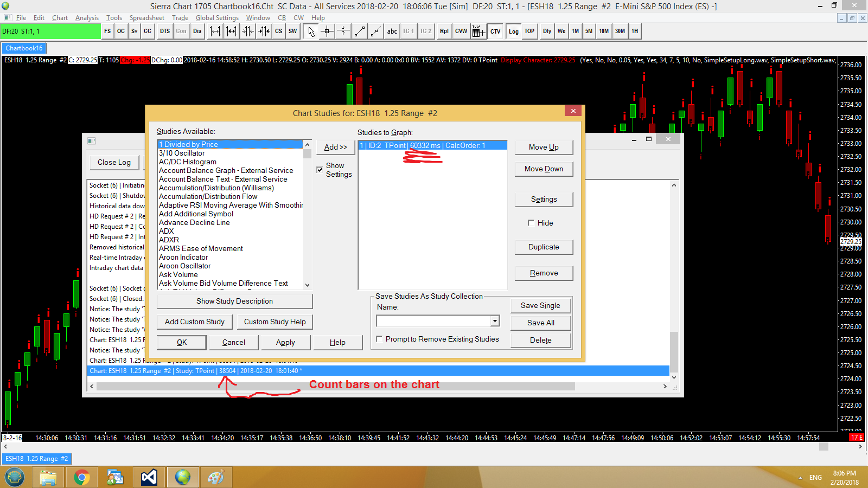The image size is (868, 488).
Task: Select the ESH18 1.25 Range #2 chart tab
Action: tap(37, 459)
